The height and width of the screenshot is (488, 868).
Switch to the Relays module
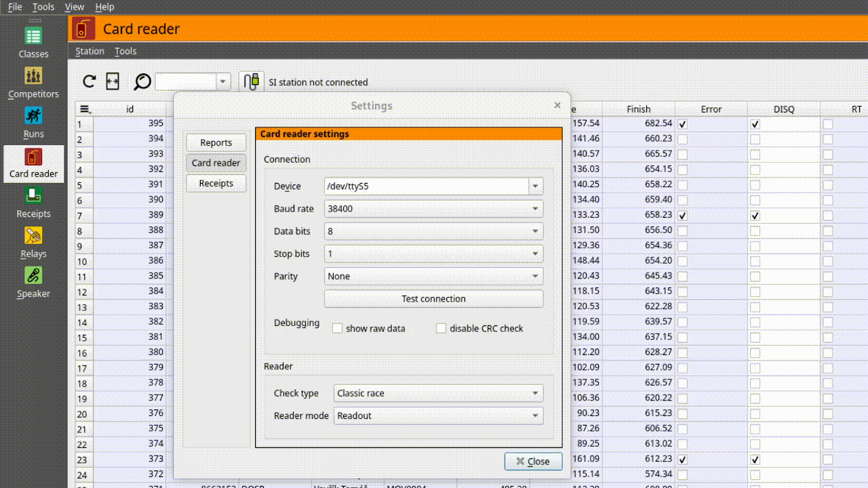click(33, 243)
